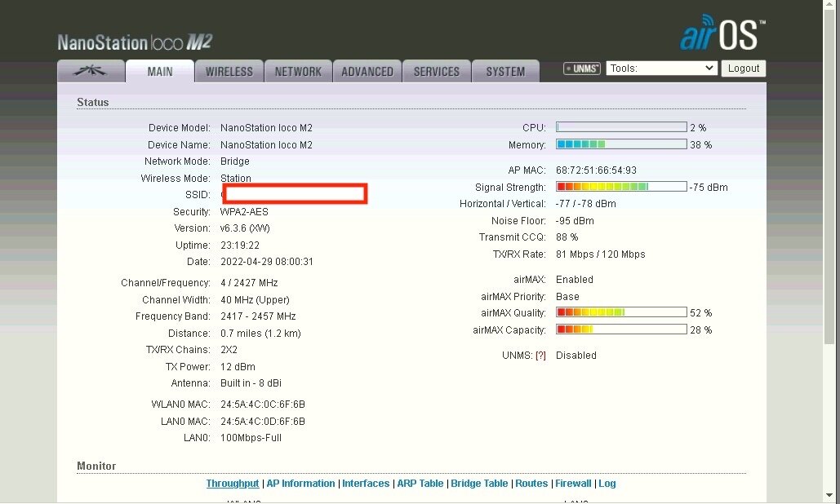This screenshot has width=840, height=504.
Task: Open the SERVICES tab
Action: [x=436, y=71]
